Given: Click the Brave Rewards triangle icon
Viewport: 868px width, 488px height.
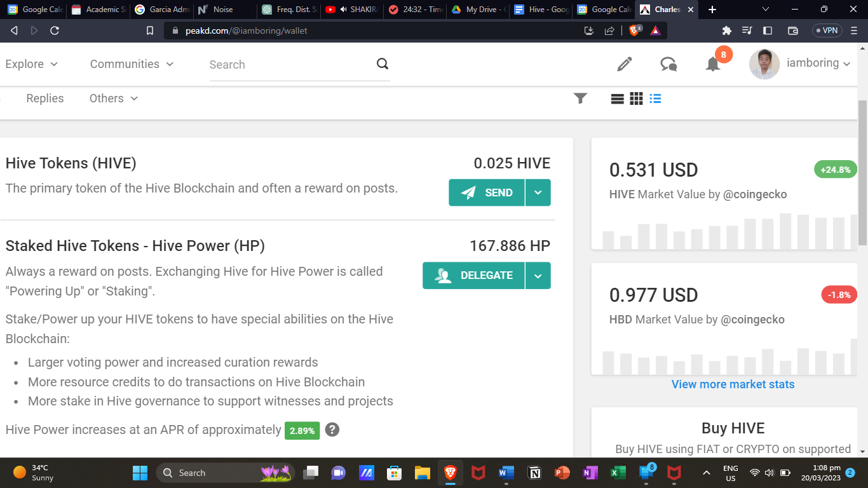Looking at the screenshot, I should (655, 30).
